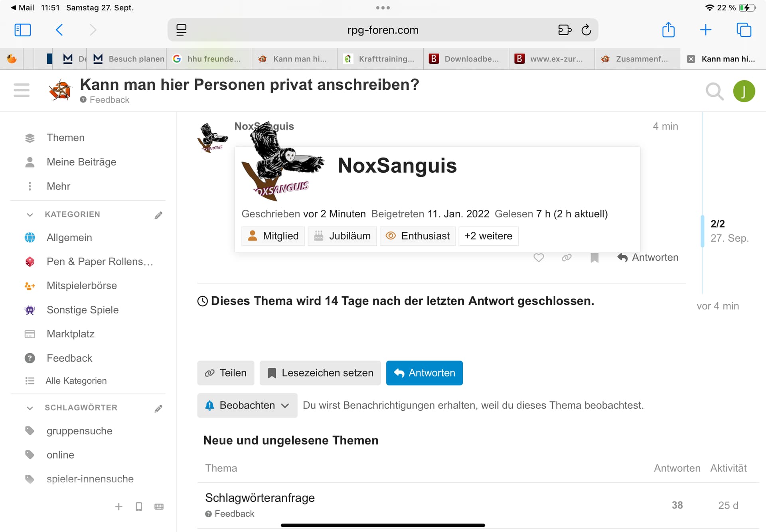Toggle Safari sidebar panel

point(23,30)
